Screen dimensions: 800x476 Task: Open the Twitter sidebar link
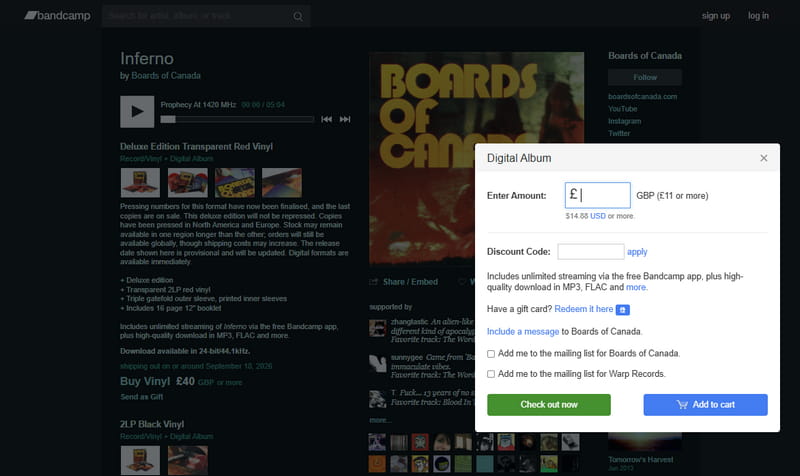pyautogui.click(x=619, y=133)
